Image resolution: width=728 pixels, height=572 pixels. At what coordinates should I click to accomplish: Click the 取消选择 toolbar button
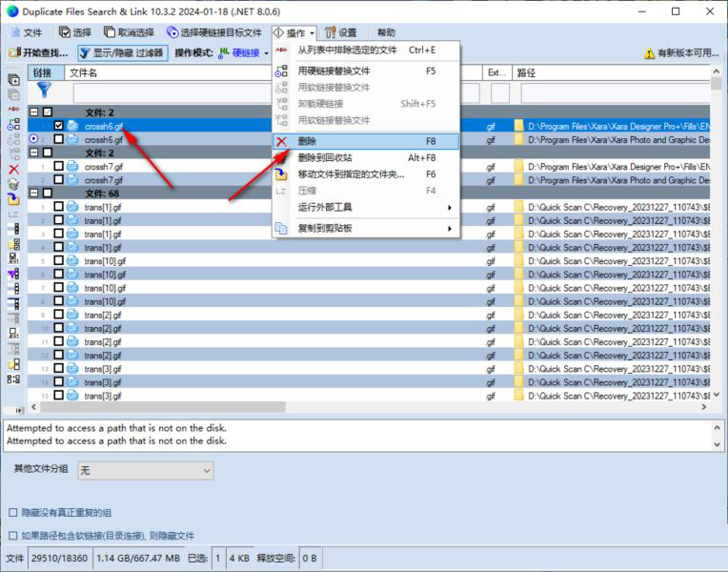click(x=129, y=32)
